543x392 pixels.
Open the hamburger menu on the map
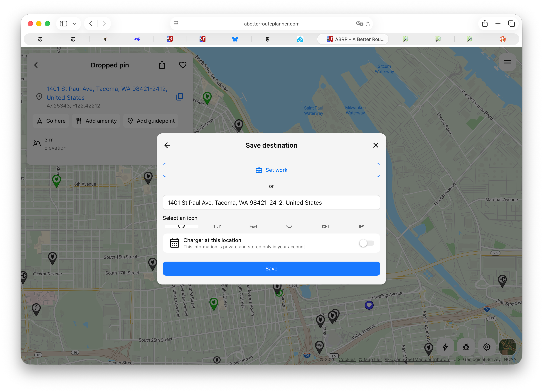tap(507, 62)
